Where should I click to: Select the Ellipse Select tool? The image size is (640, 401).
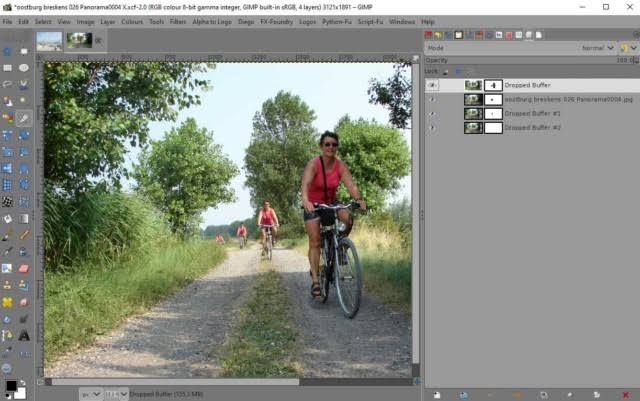coord(24,68)
